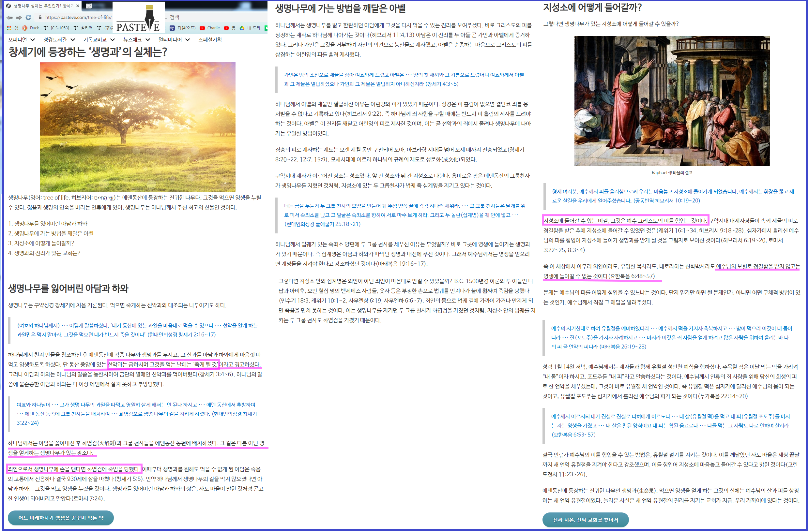Close the 생명나무 browser tab
The width and height of the screenshot is (809, 532).
[78, 6]
